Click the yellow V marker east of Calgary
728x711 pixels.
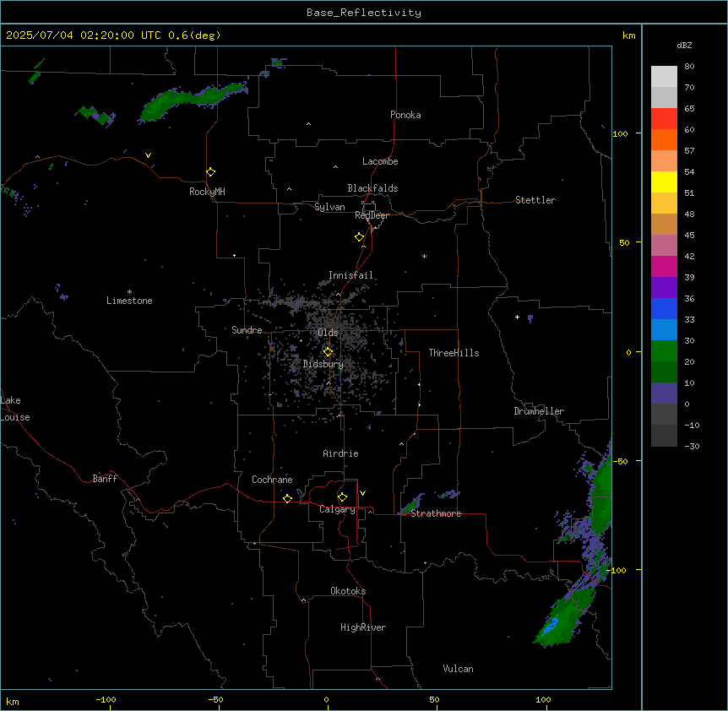362,493
